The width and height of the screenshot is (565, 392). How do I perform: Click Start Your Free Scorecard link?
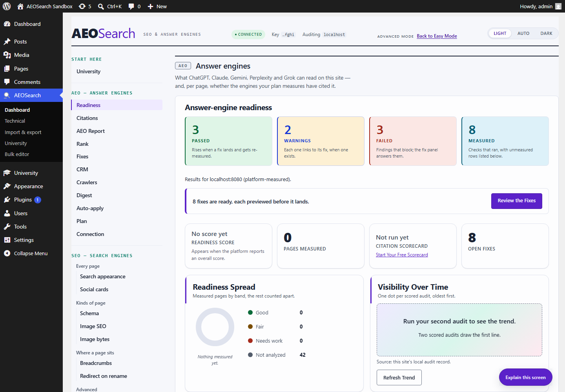pos(402,255)
